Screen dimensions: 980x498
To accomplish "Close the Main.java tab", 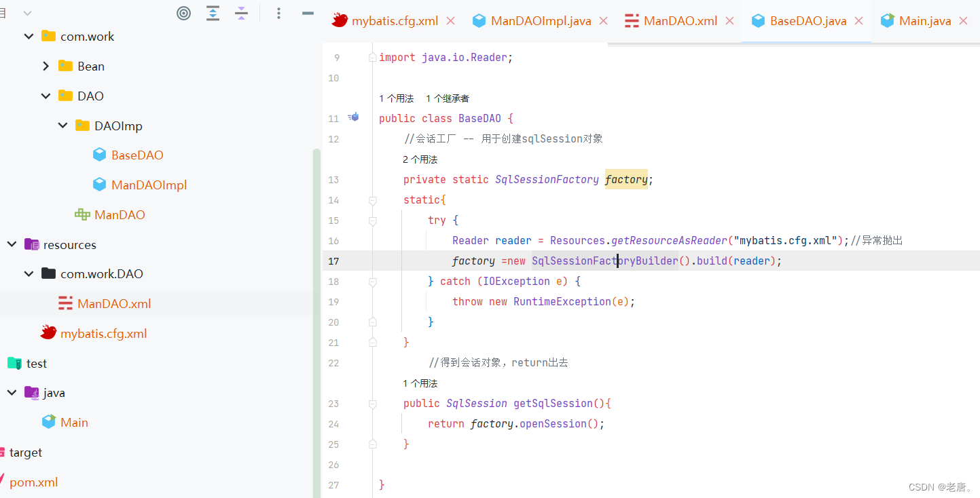I will (x=963, y=21).
